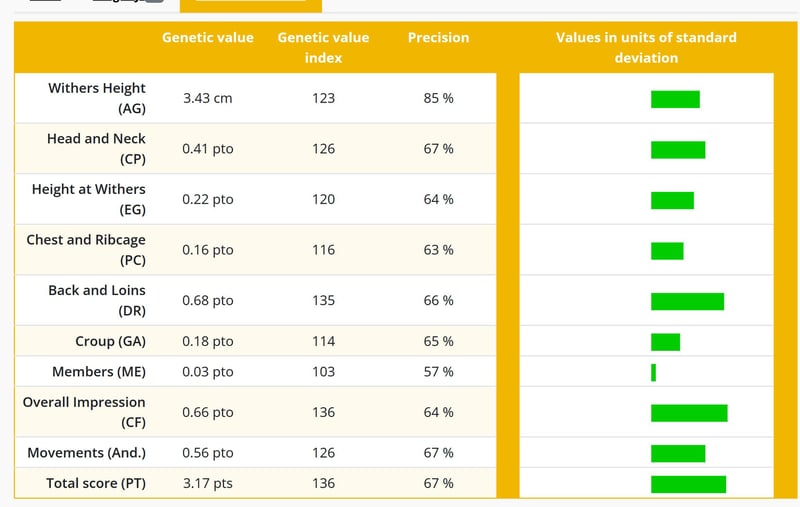Select the Croup (GA) row label
This screenshot has width=800, height=507.
click(x=110, y=341)
